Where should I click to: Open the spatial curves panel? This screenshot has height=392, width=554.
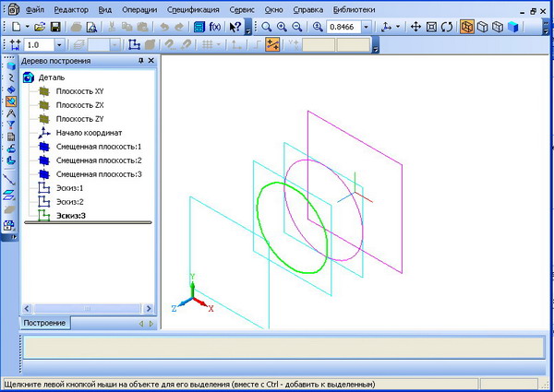[x=11, y=77]
